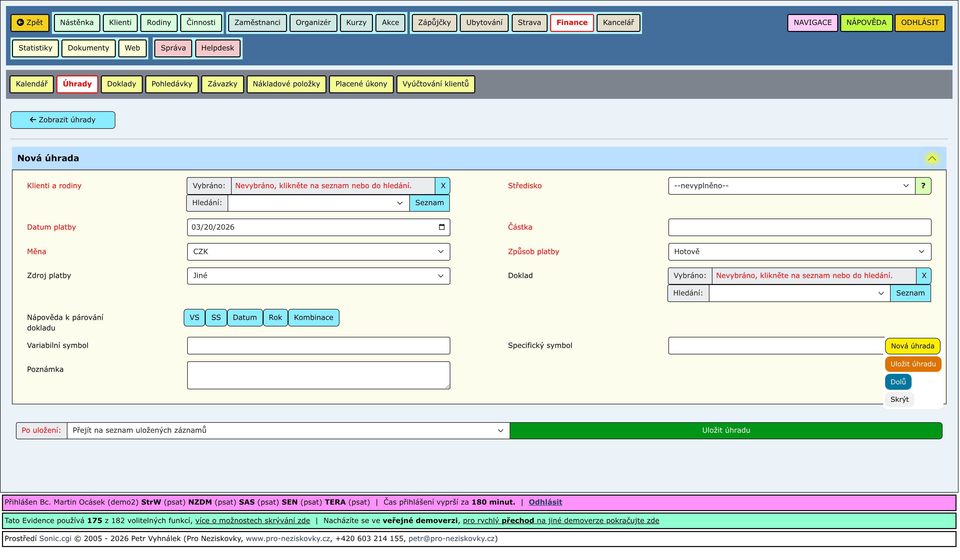
Task: Open the Klienti menu item
Action: click(x=120, y=22)
